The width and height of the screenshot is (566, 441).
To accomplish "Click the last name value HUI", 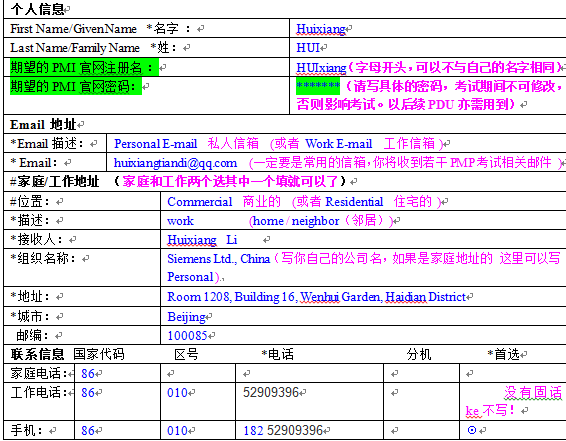I will click(308, 48).
